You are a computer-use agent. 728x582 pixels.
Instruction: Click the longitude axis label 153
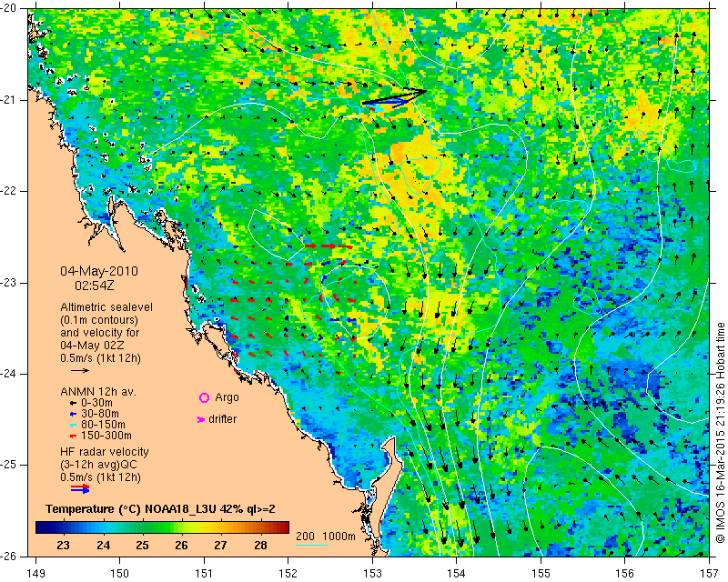372,573
